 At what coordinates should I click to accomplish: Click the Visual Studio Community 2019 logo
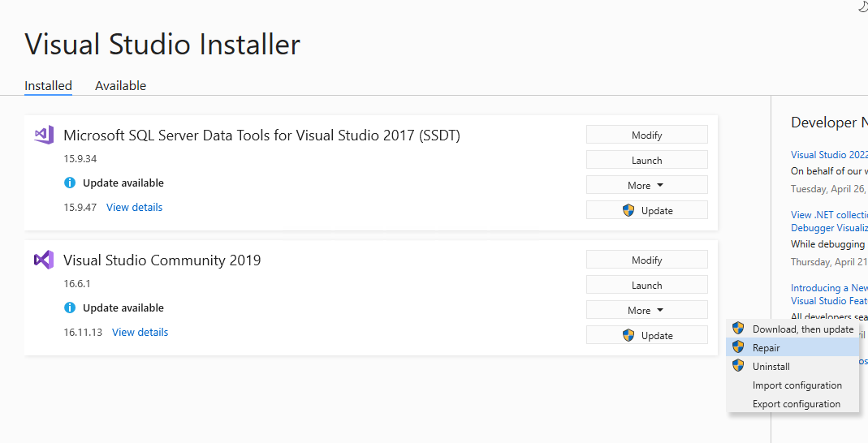pyautogui.click(x=44, y=260)
